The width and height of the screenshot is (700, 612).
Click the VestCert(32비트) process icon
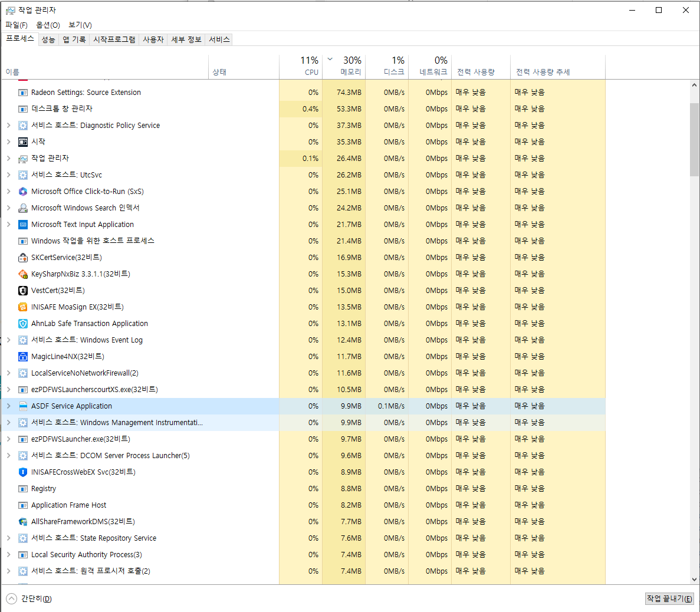pyautogui.click(x=22, y=290)
